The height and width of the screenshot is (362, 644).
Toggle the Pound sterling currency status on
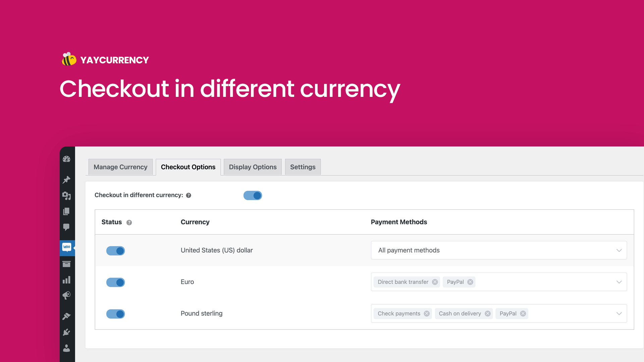(x=115, y=313)
